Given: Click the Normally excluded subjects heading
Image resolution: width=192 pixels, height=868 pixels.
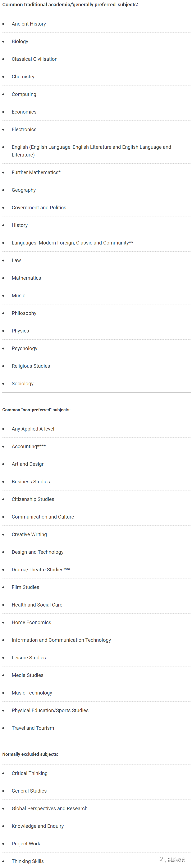Looking at the screenshot, I should pyautogui.click(x=30, y=754).
